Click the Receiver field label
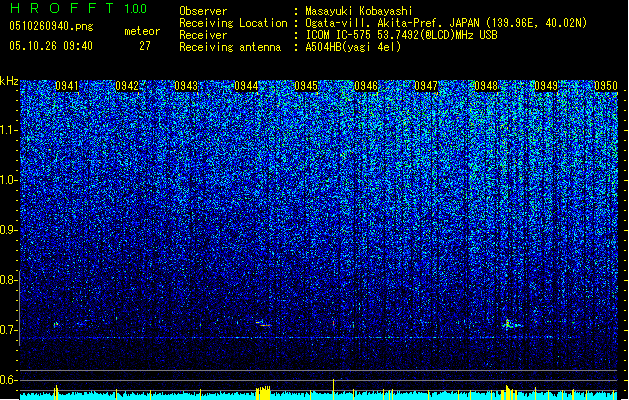The image size is (629, 400). [x=203, y=35]
